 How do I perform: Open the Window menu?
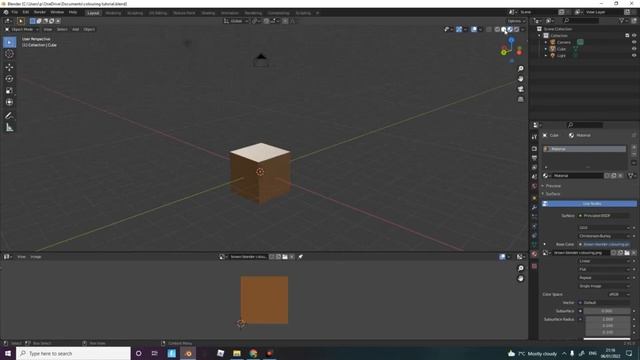tap(57, 12)
